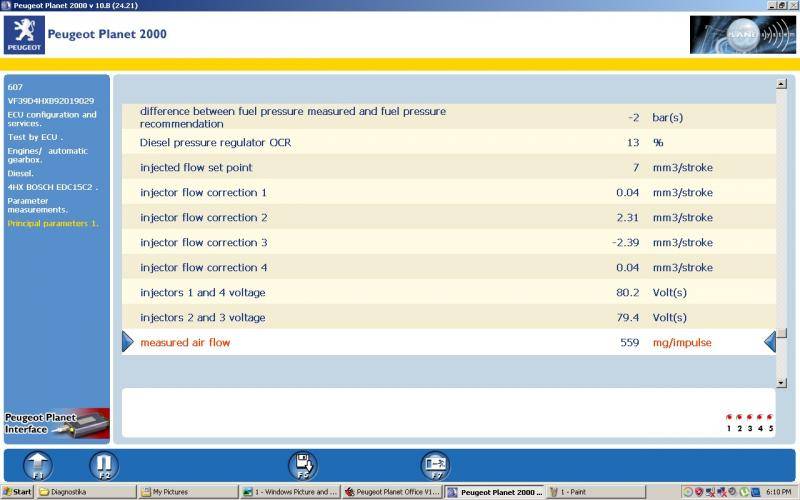Click the F2 pause button
The height and width of the screenshot is (500, 800).
click(x=103, y=465)
